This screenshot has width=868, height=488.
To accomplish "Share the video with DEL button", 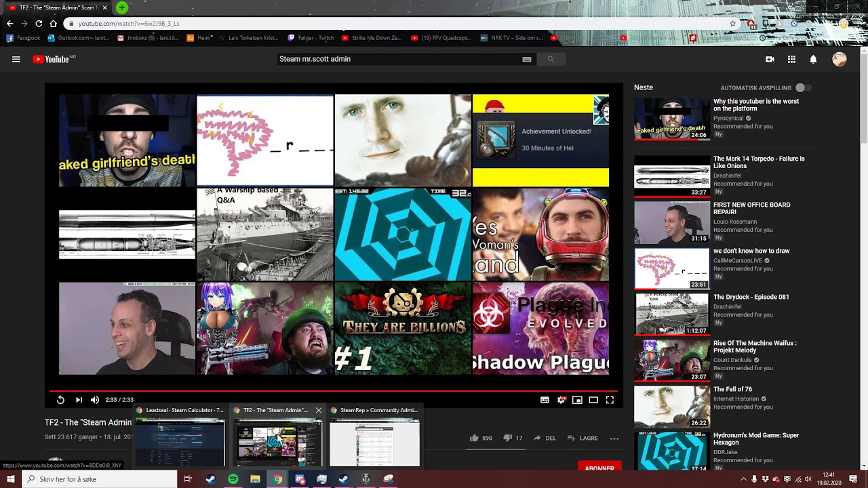I will click(x=545, y=438).
